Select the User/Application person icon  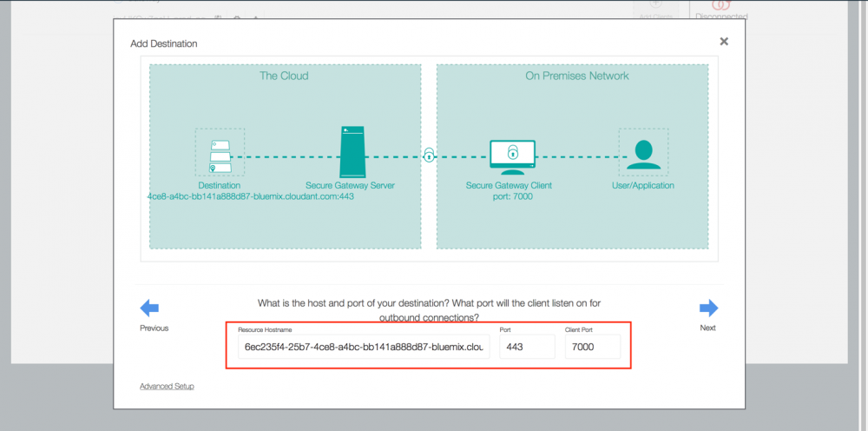point(643,155)
